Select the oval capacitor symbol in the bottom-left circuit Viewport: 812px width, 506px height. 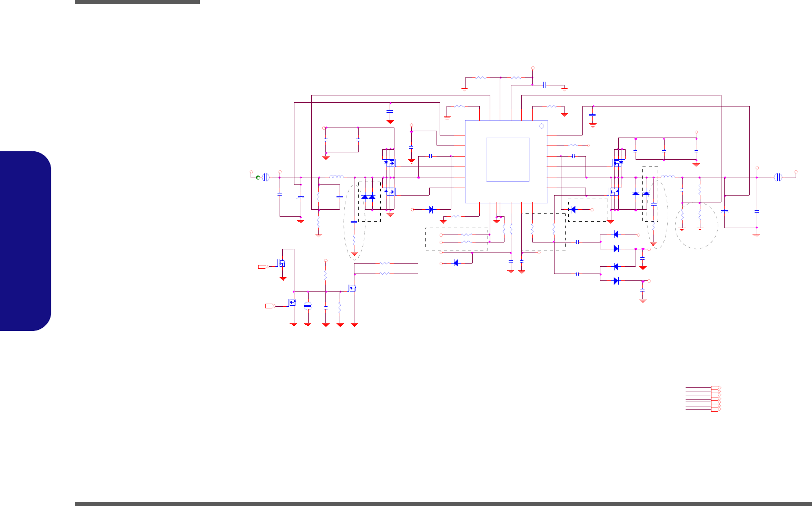tap(308, 306)
